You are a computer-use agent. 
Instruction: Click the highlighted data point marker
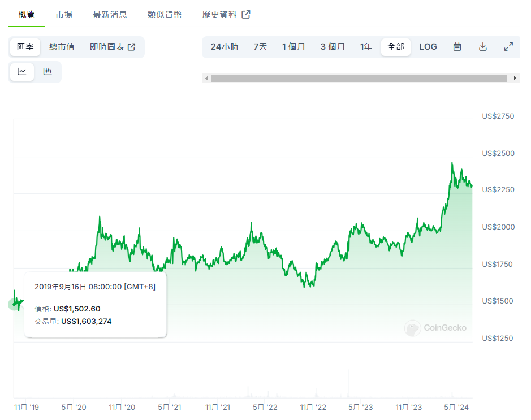(14, 304)
